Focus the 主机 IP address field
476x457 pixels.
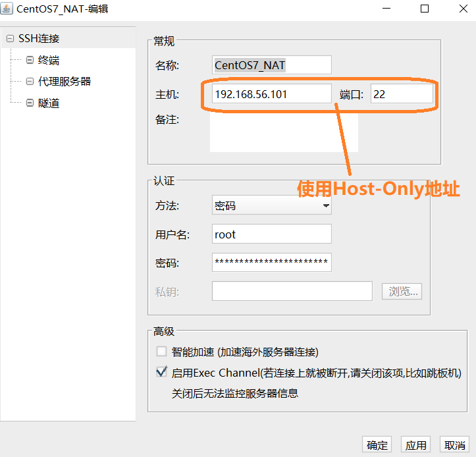pyautogui.click(x=271, y=94)
